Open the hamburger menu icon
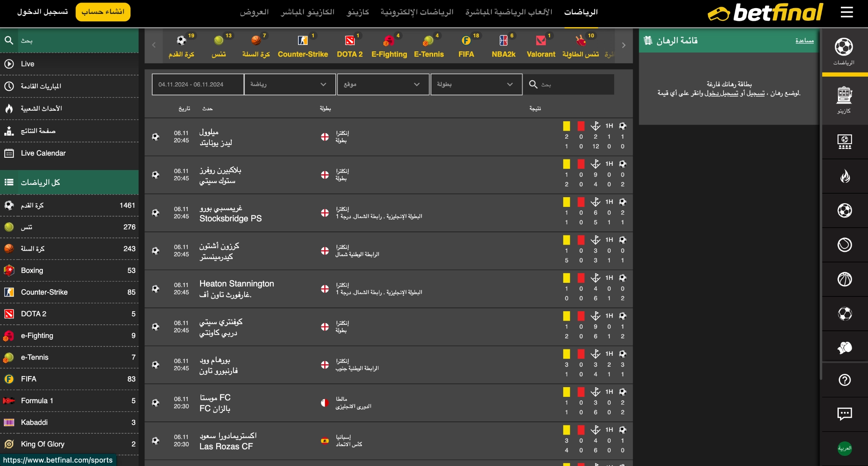The image size is (868, 466). pyautogui.click(x=846, y=12)
